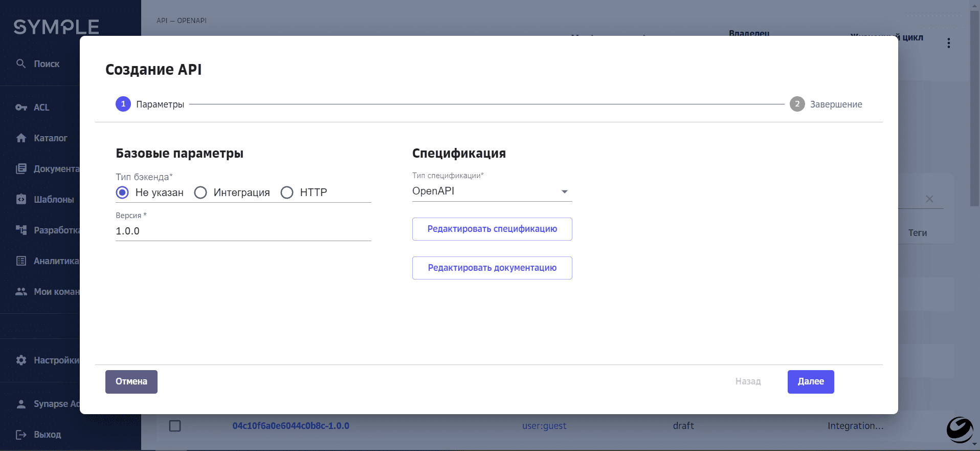
Task: Click the 'Назад' button
Action: 748,381
